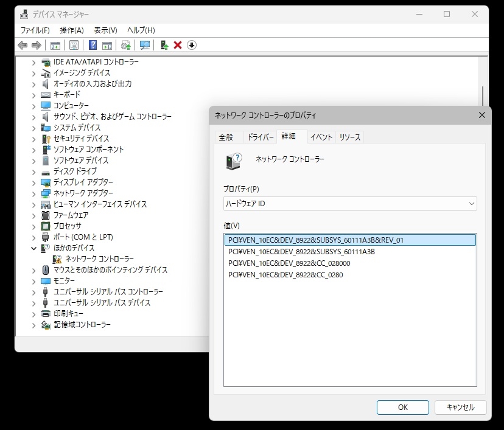Collapse the ほかのデバイス node
The height and width of the screenshot is (430, 504).
33,248
